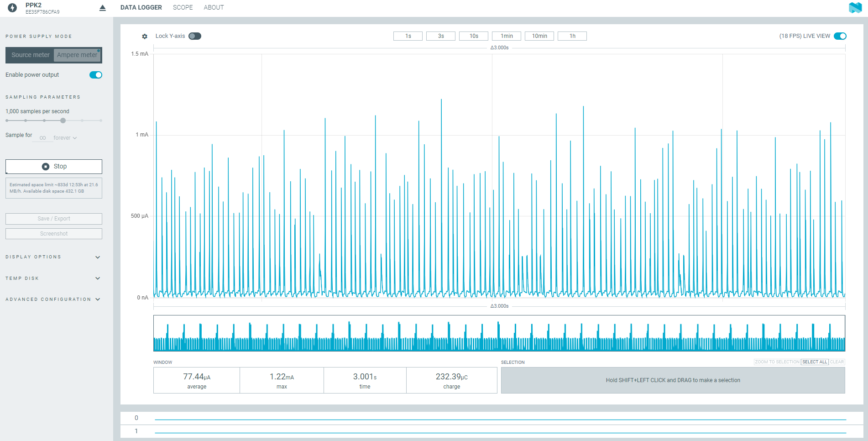The height and width of the screenshot is (441, 868).
Task: Click the minimap overview chart
Action: pos(499,333)
